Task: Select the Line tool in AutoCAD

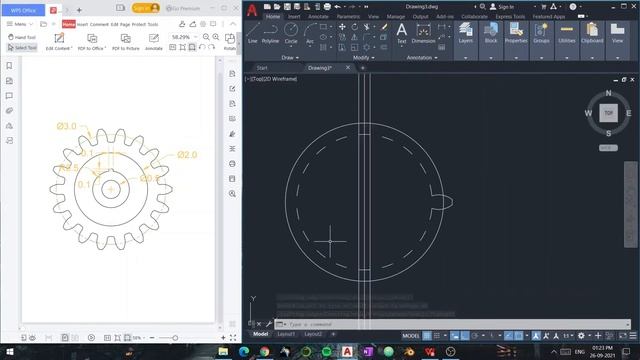Action: (253, 33)
